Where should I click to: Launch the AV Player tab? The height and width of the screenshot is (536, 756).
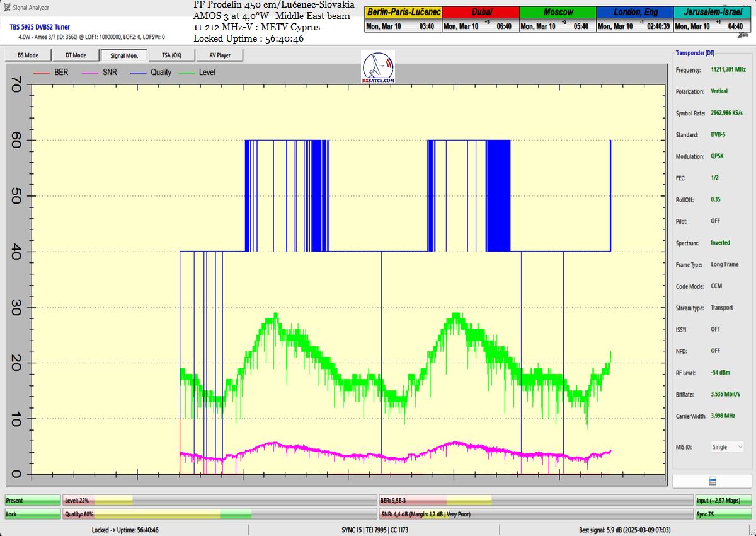pyautogui.click(x=219, y=55)
